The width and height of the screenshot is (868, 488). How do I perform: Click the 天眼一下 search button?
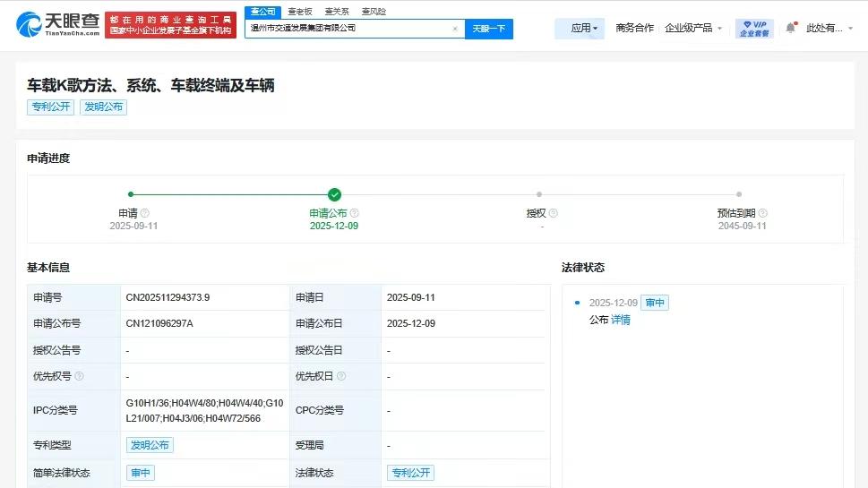tap(489, 29)
